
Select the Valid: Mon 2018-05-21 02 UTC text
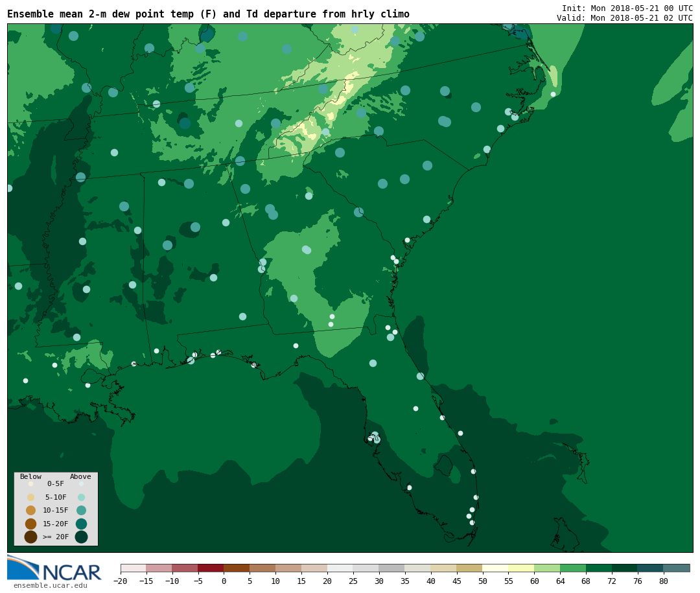tap(625, 18)
